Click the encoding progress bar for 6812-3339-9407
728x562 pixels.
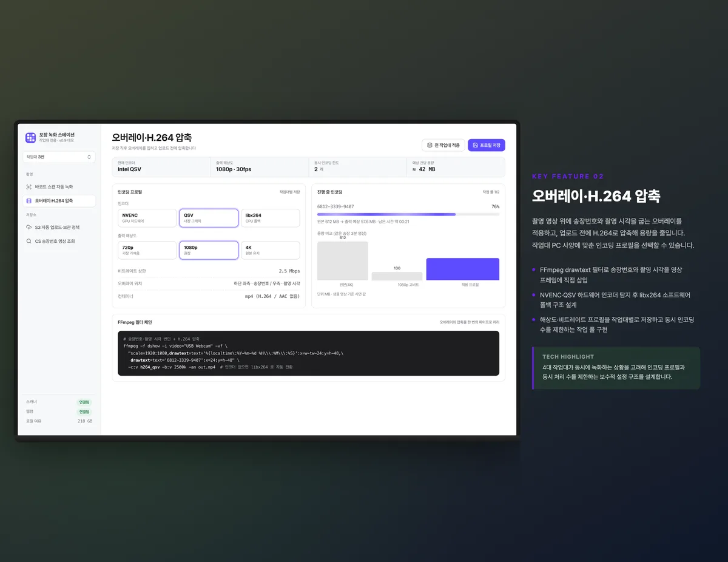point(408,214)
